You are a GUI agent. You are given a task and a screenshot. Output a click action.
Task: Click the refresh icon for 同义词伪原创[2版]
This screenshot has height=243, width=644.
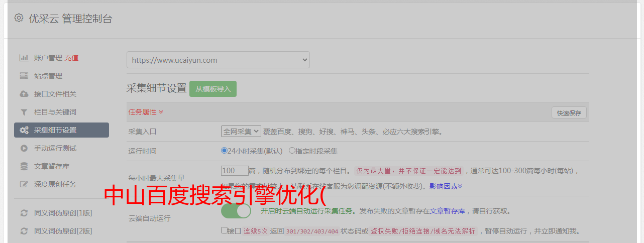coord(24,231)
